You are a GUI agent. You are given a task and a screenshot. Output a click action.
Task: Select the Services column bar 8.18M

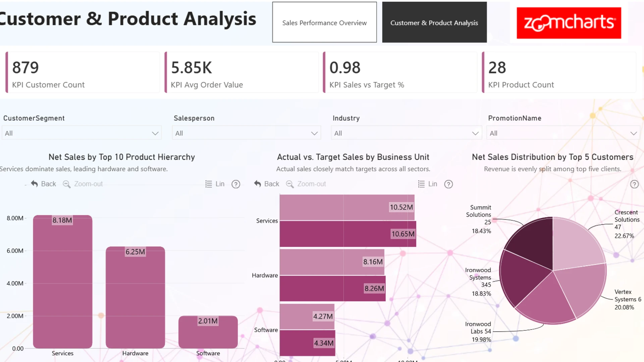[62, 282]
